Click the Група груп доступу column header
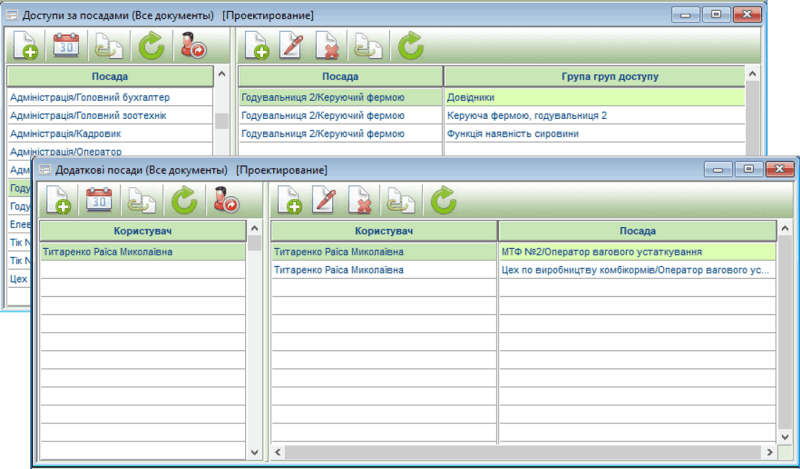Viewport: 800px width, 469px height. tap(595, 77)
